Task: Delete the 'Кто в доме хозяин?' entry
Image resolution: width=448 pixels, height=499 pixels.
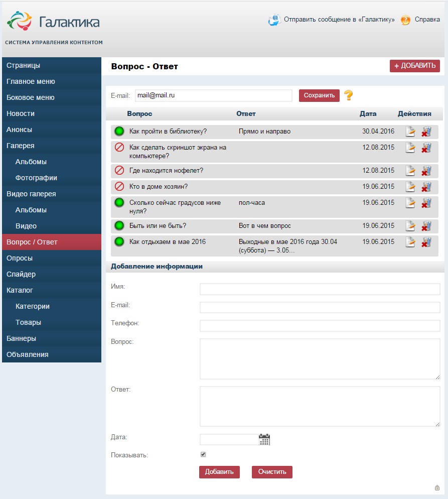Action: coord(426,187)
